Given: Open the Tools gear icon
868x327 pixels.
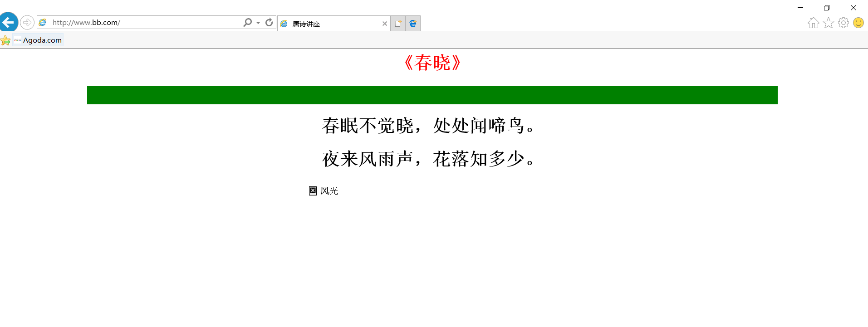Looking at the screenshot, I should (x=843, y=23).
